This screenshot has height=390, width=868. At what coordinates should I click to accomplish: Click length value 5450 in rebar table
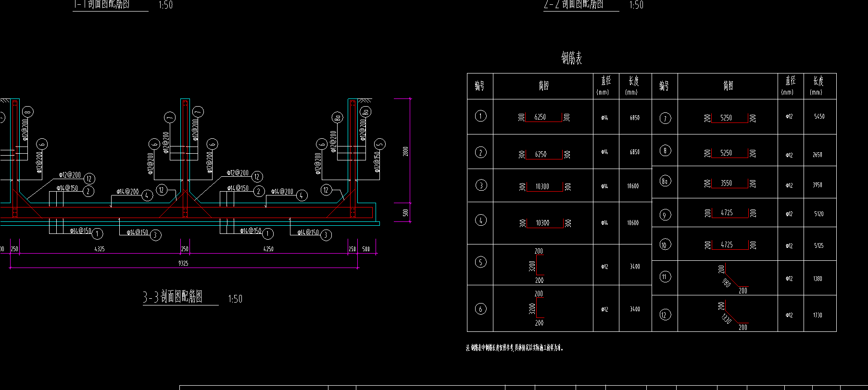pyautogui.click(x=819, y=116)
